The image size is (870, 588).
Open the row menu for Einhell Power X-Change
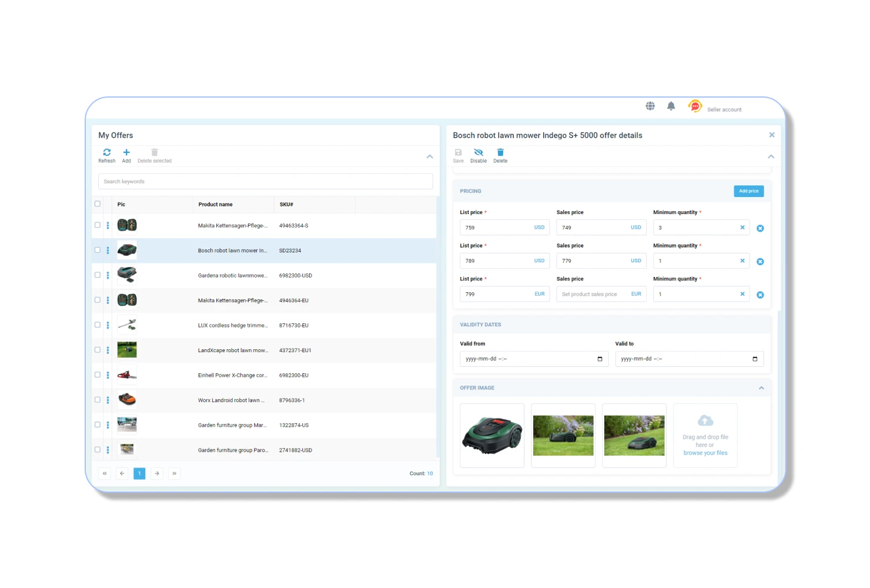[108, 375]
